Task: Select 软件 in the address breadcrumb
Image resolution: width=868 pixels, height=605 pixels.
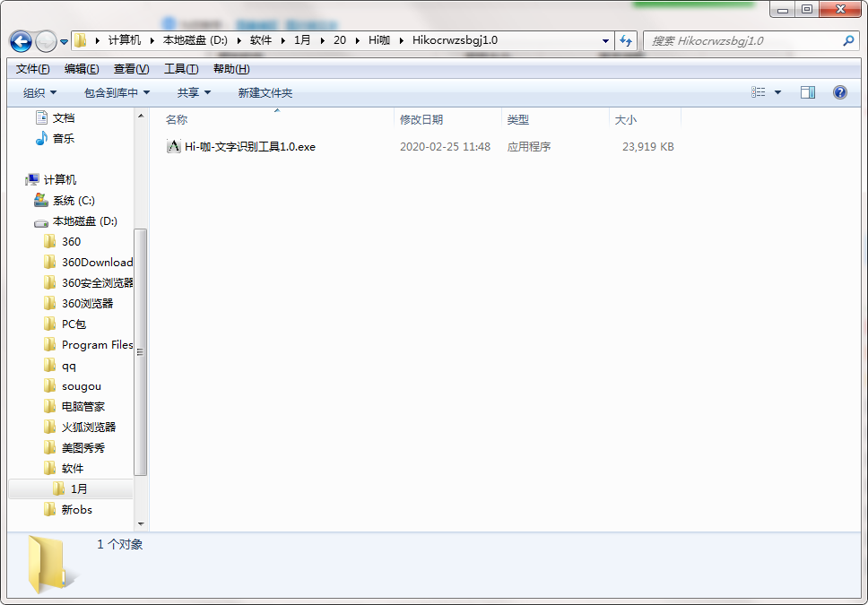Action: pos(261,40)
